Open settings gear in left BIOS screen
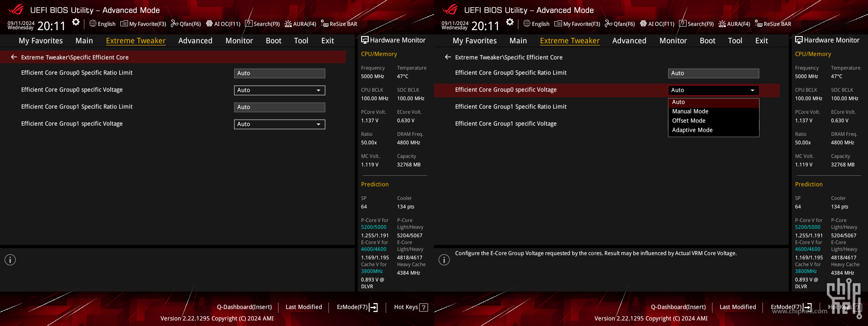The image size is (868, 326). coord(76,22)
